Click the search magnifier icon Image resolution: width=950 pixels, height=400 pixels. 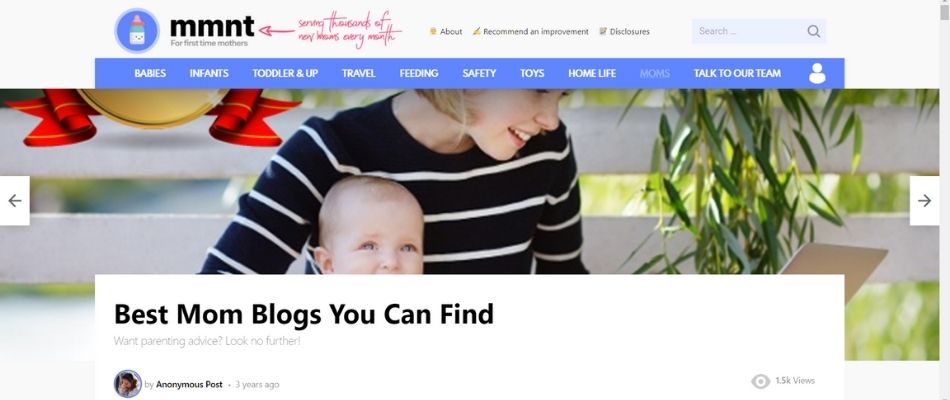pos(813,31)
